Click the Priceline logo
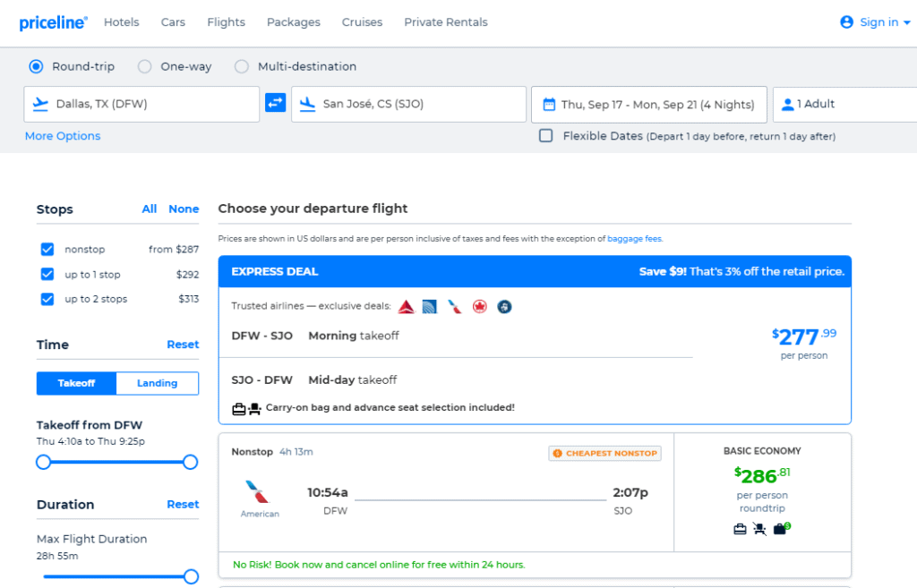Image resolution: width=917 pixels, height=588 pixels. (x=52, y=22)
